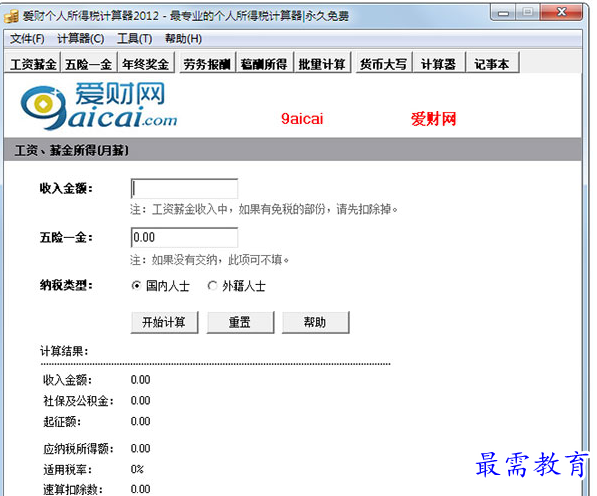
Task: Switch to the 年终奖金 tab
Action: (x=145, y=64)
